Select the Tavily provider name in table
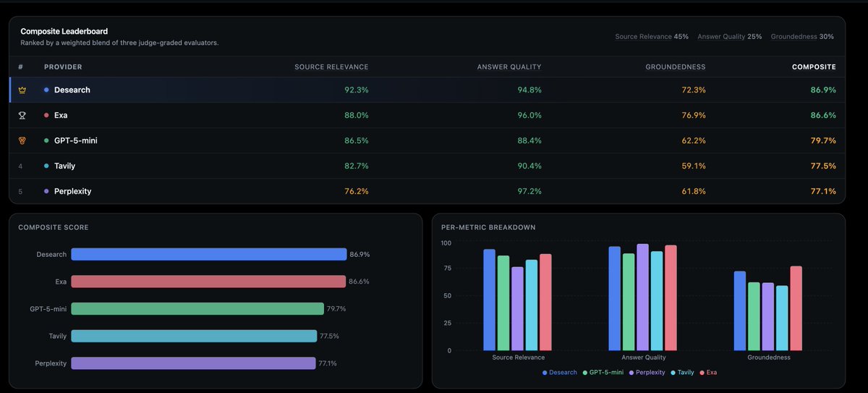The image size is (868, 393). point(64,166)
